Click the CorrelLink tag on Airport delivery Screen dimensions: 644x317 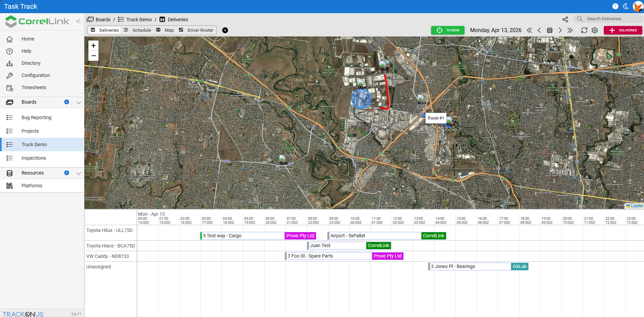tap(433, 236)
